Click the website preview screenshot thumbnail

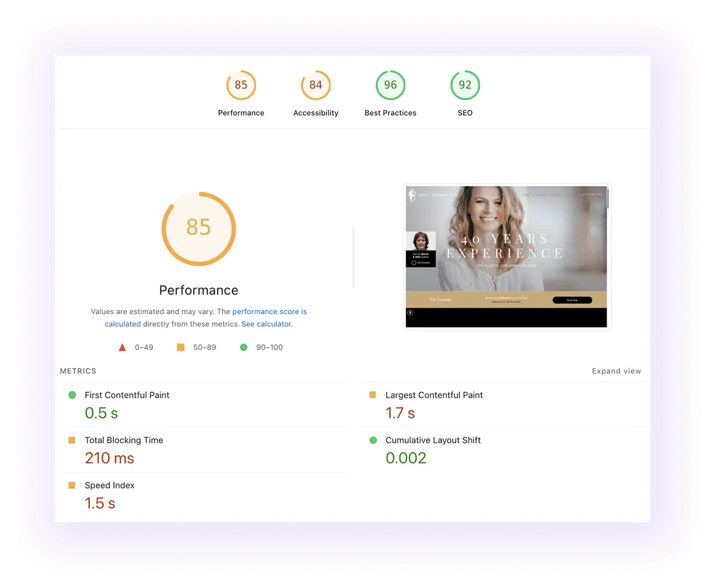[507, 256]
